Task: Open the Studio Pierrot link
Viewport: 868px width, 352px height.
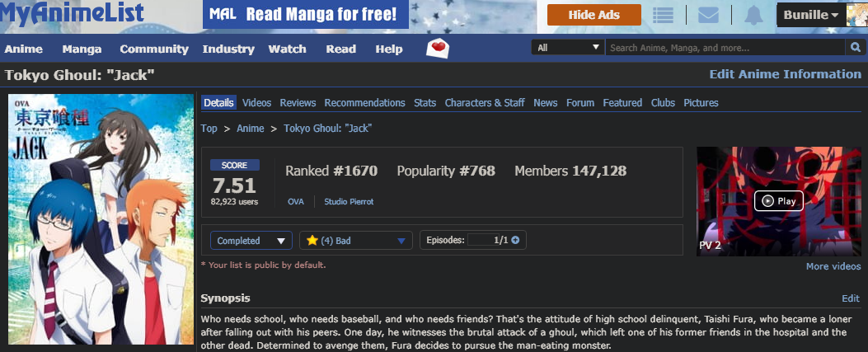Action: pos(349,201)
